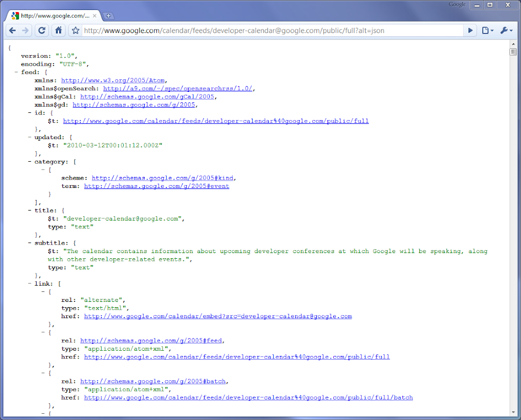Collapse the updated object
This screenshot has width=521, height=420.
(x=29, y=138)
